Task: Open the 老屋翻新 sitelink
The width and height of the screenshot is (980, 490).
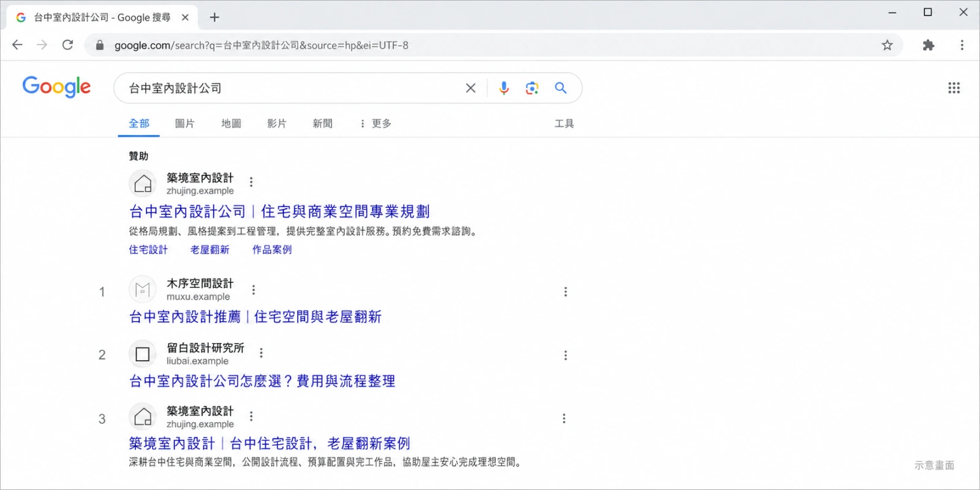Action: [x=209, y=250]
